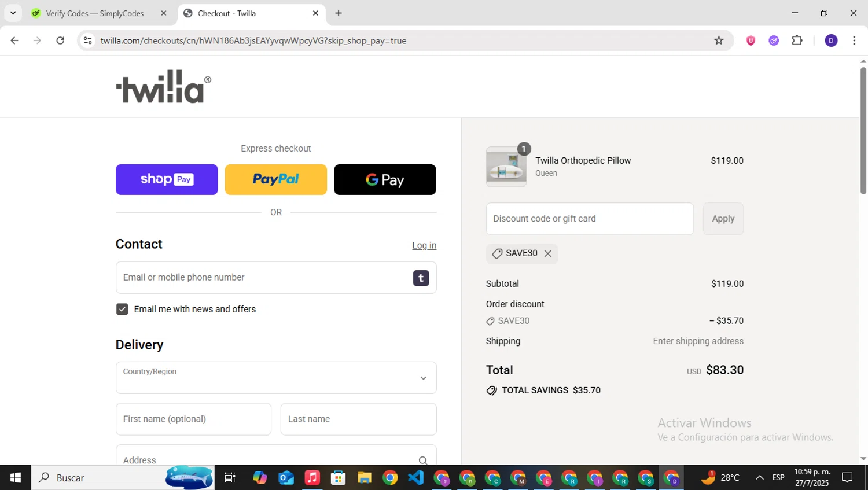Screen dimensions: 868x490
Task: Open Microsoft Store from the taskbar
Action: click(x=338, y=478)
